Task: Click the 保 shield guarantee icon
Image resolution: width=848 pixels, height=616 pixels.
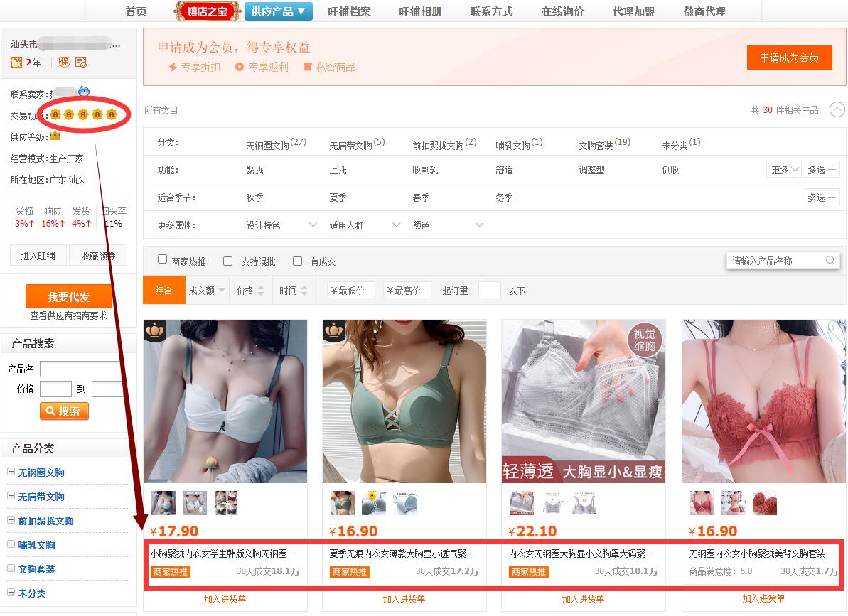Action: pyautogui.click(x=65, y=63)
